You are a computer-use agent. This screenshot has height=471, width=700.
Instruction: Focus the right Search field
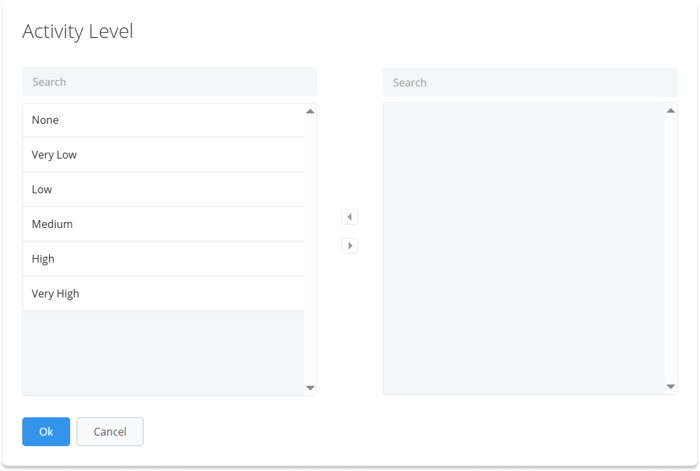(x=530, y=82)
